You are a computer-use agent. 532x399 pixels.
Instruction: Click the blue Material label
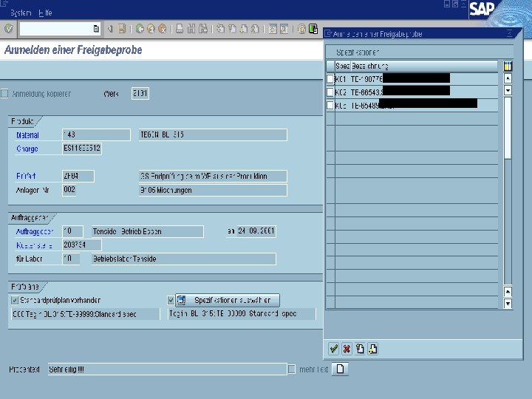tap(27, 135)
